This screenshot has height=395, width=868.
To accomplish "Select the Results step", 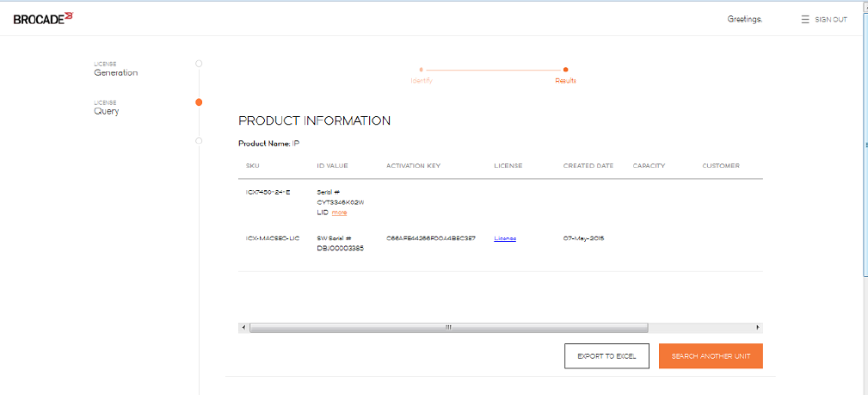I will [565, 76].
